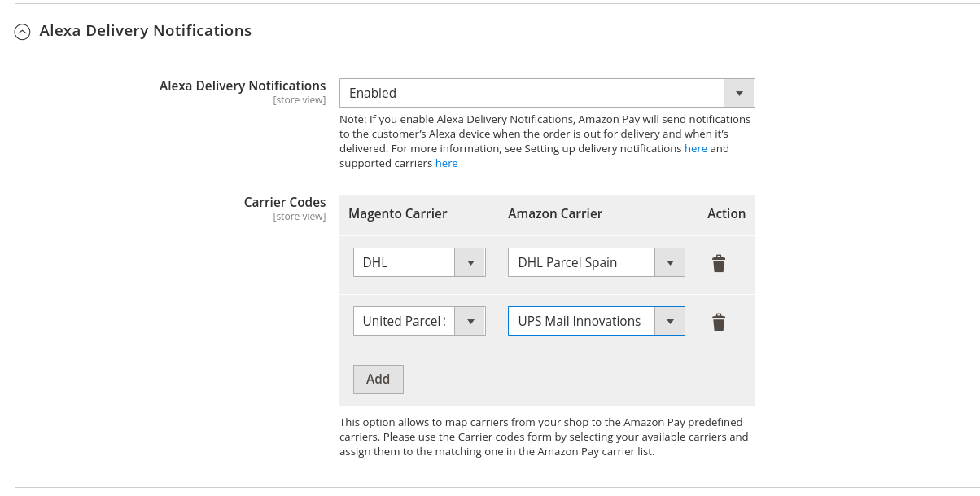Open the UPS Mail Innovations carrier dropdown
The width and height of the screenshot is (980, 496).
(597, 321)
